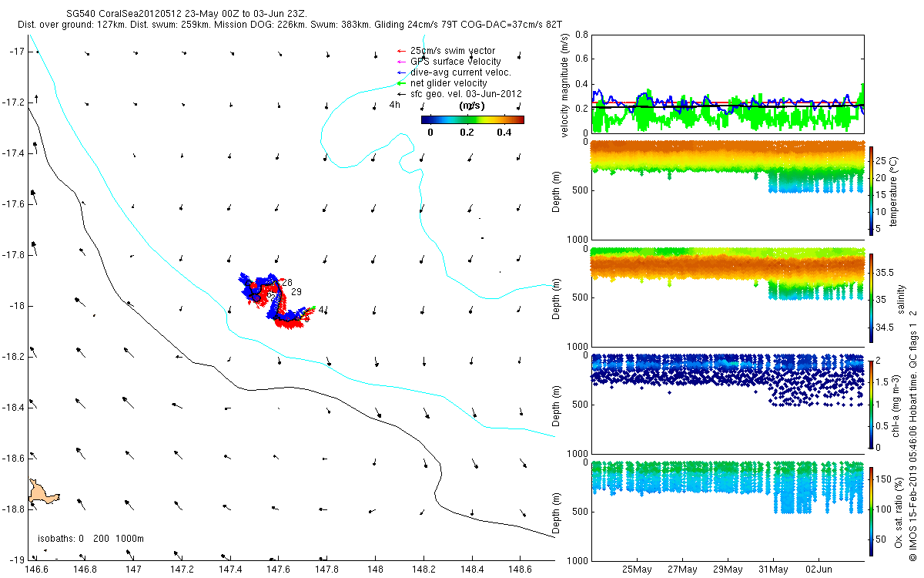Click the "0.8" velocity magnitude tick label
Viewport: 924px width, 578px height.
[x=581, y=35]
